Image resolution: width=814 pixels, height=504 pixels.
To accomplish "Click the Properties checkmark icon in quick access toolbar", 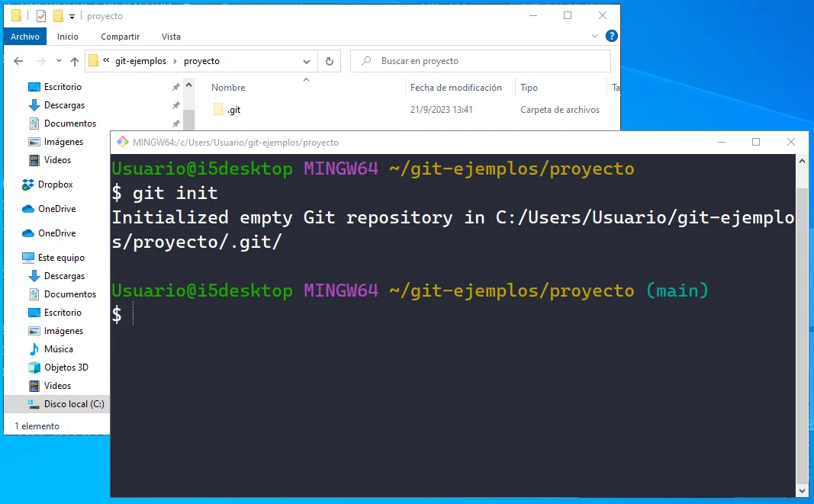I will (41, 16).
